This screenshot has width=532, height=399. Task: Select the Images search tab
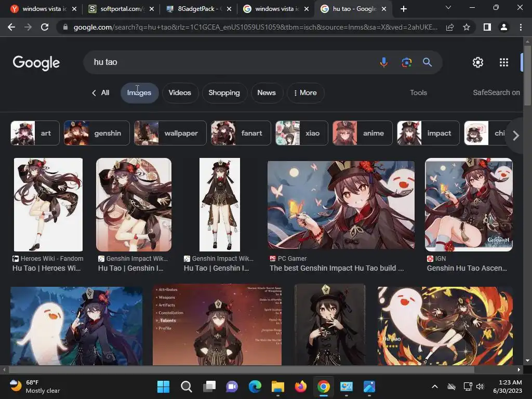click(139, 92)
